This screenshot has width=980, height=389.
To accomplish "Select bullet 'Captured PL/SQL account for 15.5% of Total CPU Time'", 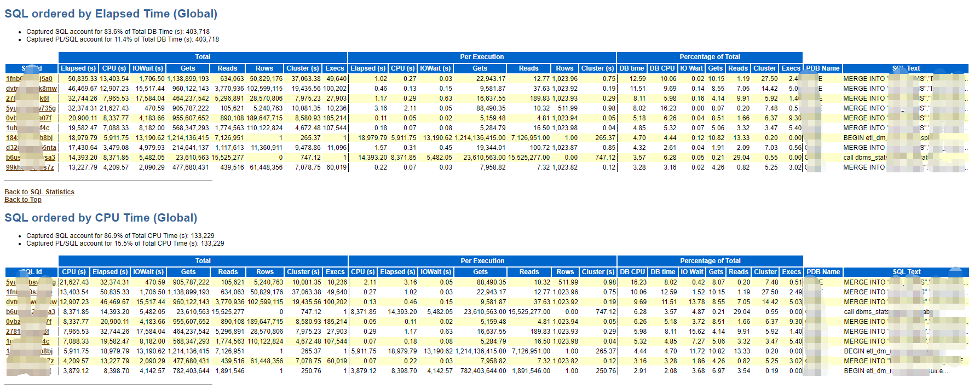I will 125,243.
